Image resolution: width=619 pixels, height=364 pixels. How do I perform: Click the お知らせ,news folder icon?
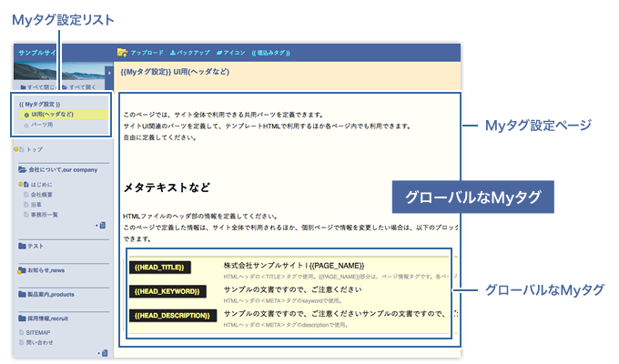click(x=22, y=270)
